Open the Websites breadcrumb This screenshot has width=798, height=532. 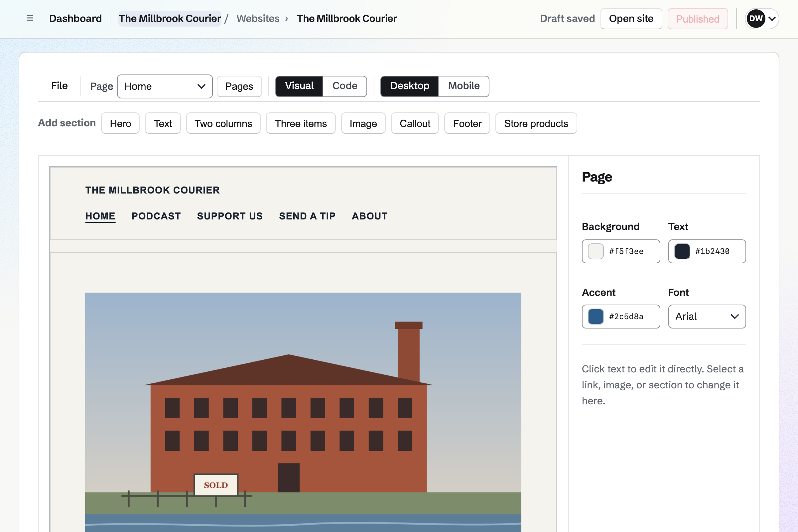pyautogui.click(x=258, y=18)
